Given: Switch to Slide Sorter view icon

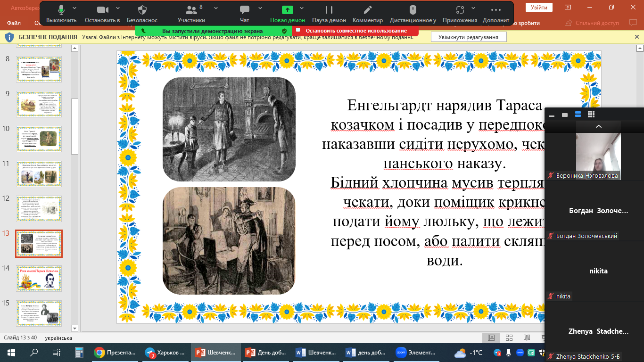Looking at the screenshot, I should pyautogui.click(x=509, y=338).
